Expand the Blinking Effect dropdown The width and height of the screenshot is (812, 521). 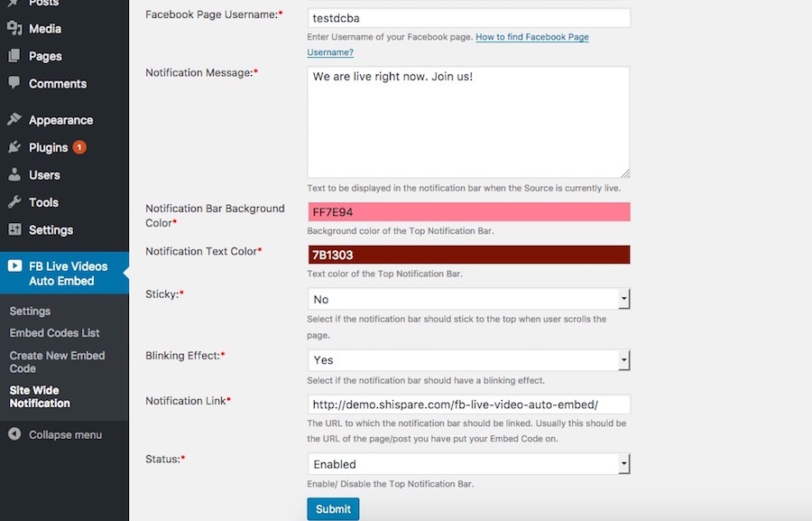(468, 359)
